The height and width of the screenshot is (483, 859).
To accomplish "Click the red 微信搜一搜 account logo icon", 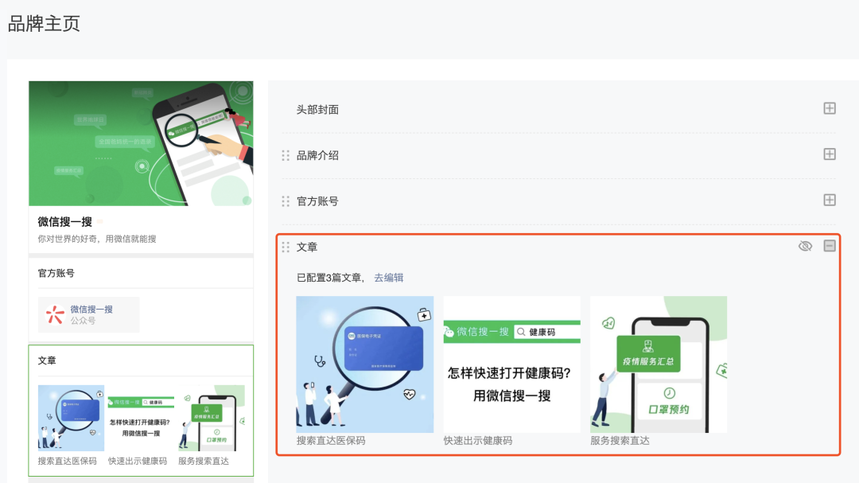I will (55, 315).
